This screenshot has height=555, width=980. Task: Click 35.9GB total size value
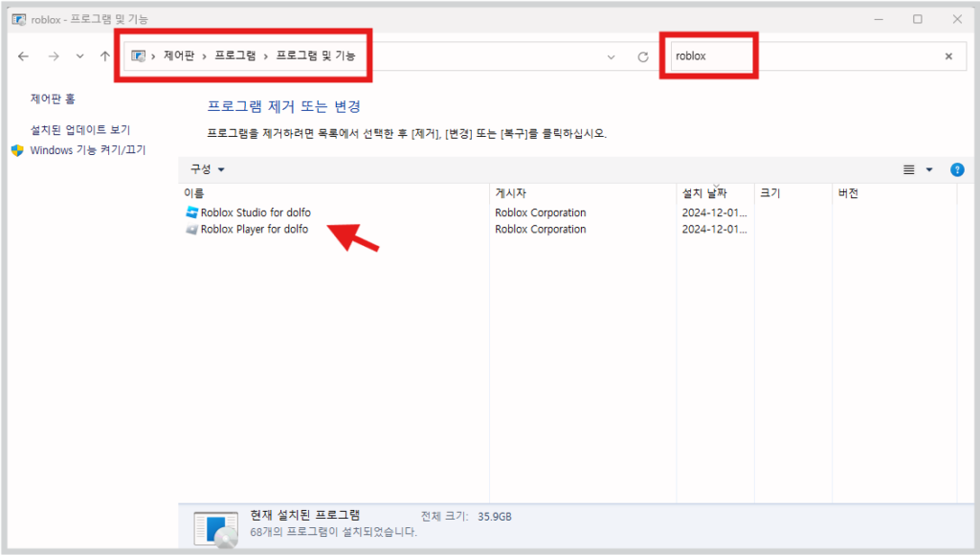click(495, 517)
